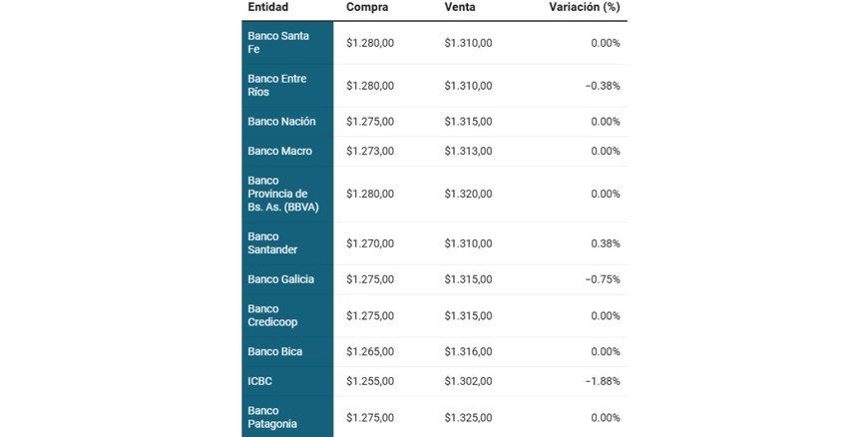The width and height of the screenshot is (868, 437).
Task: Click the Banco Santander entity cell
Action: [286, 243]
